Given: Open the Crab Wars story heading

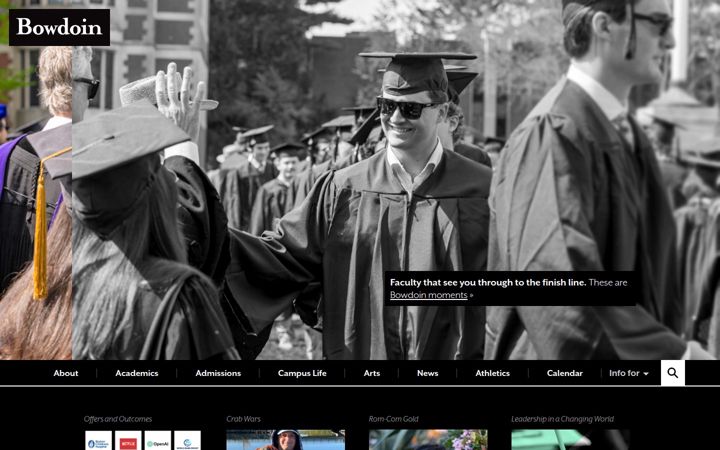Looking at the screenshot, I should tap(243, 419).
